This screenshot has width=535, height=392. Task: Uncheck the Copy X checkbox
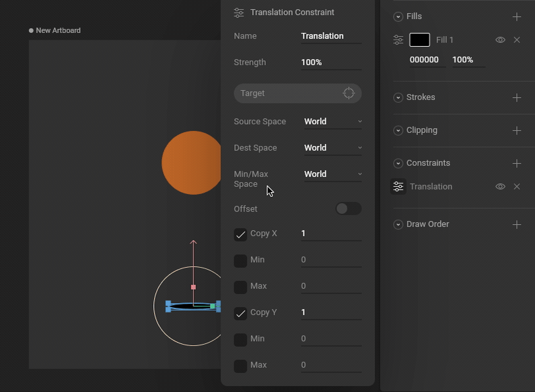coord(240,234)
